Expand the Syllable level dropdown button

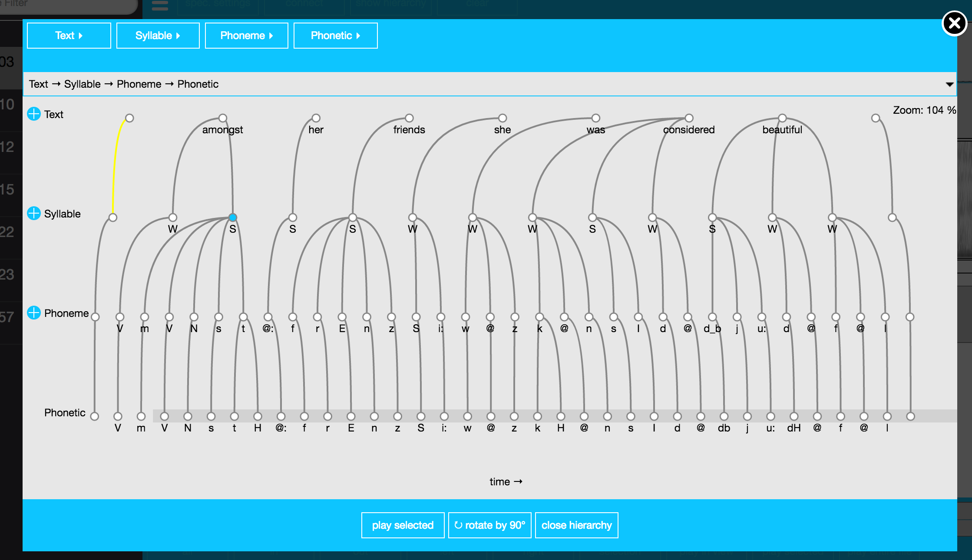[x=158, y=36]
